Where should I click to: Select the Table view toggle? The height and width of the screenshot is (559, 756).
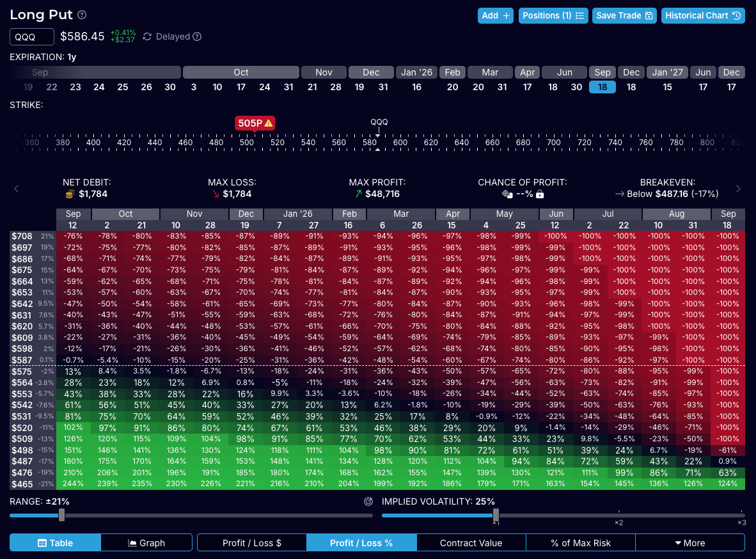tap(55, 543)
